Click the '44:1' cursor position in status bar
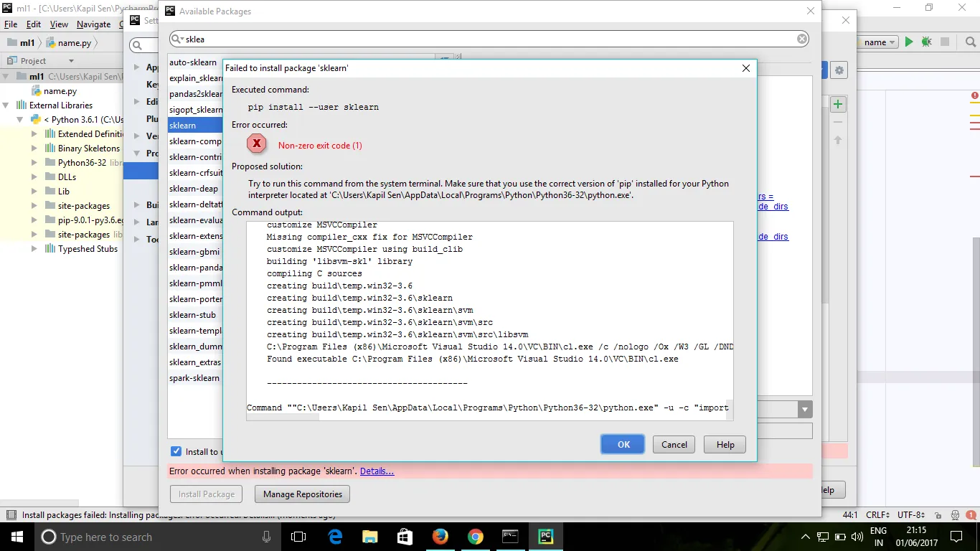Viewport: 980px width, 551px height. click(x=850, y=514)
